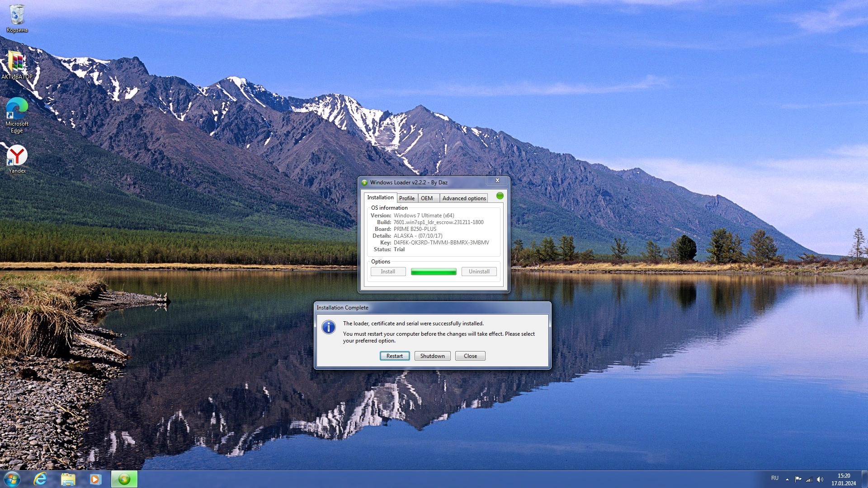Switch to the Profile tab
The height and width of the screenshot is (488, 868).
[406, 198]
